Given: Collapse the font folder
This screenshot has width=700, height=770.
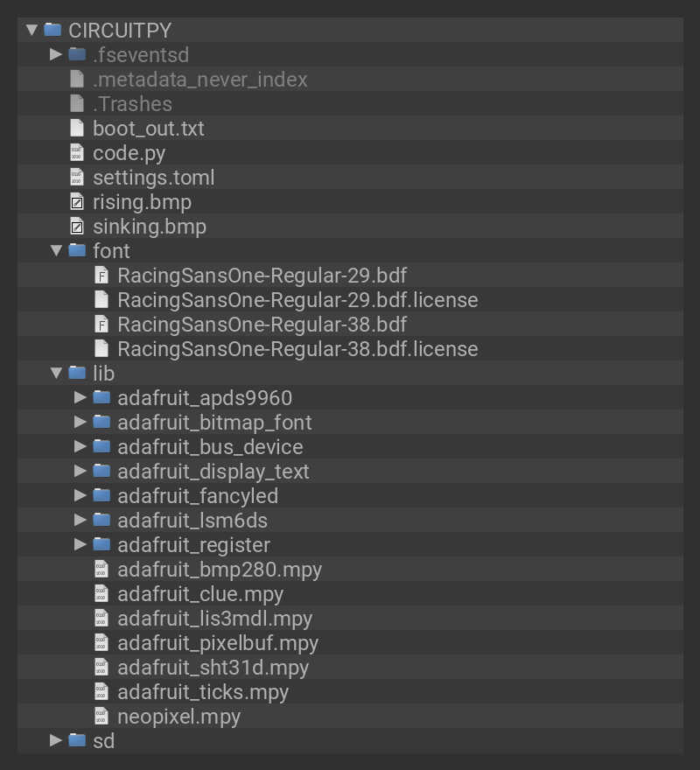Looking at the screenshot, I should click(x=56, y=250).
